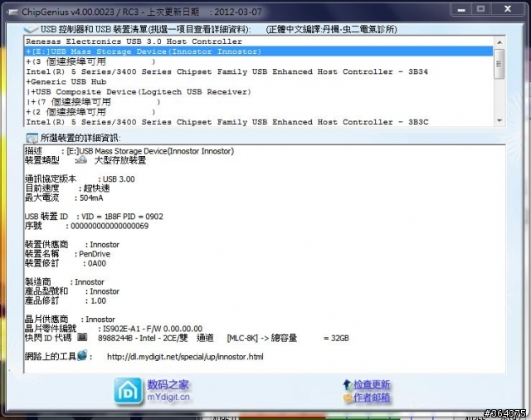Click the flash ID chip icon
Image resolution: width=531 pixels, height=420 pixels.
point(82,337)
